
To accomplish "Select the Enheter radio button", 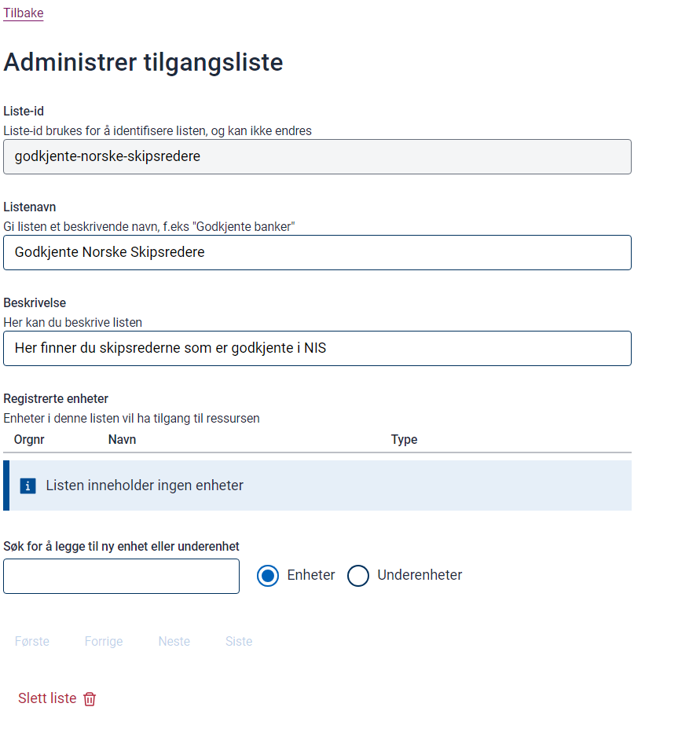I will [x=268, y=575].
